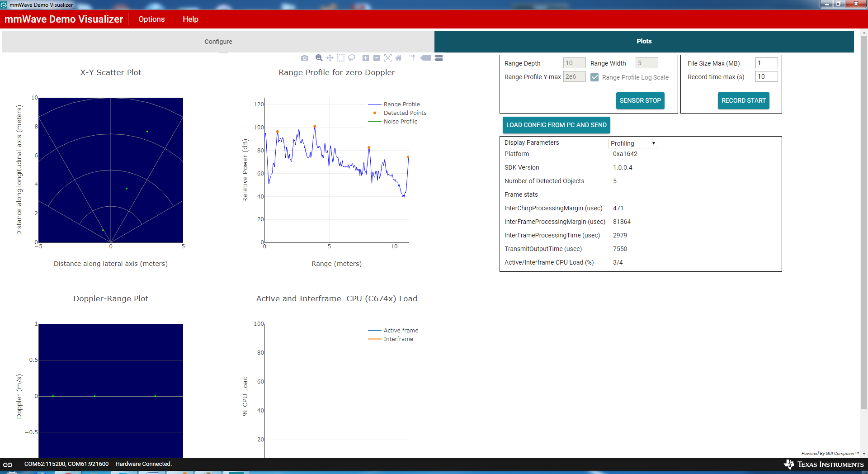Viewport: 868px width, 474px height.
Task: Click the TransmitOutputTime value 7550
Action: (620, 249)
